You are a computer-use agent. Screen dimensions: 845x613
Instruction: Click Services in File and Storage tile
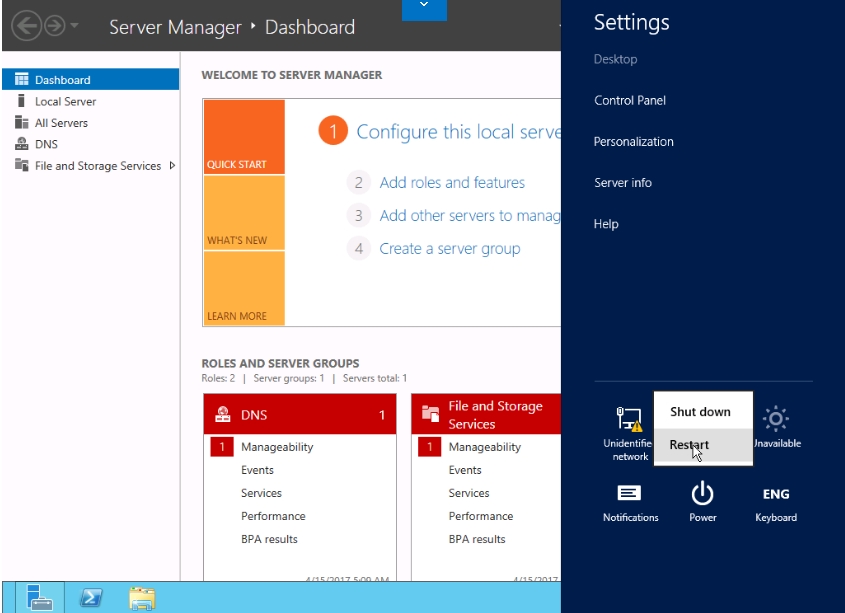pyautogui.click(x=469, y=493)
